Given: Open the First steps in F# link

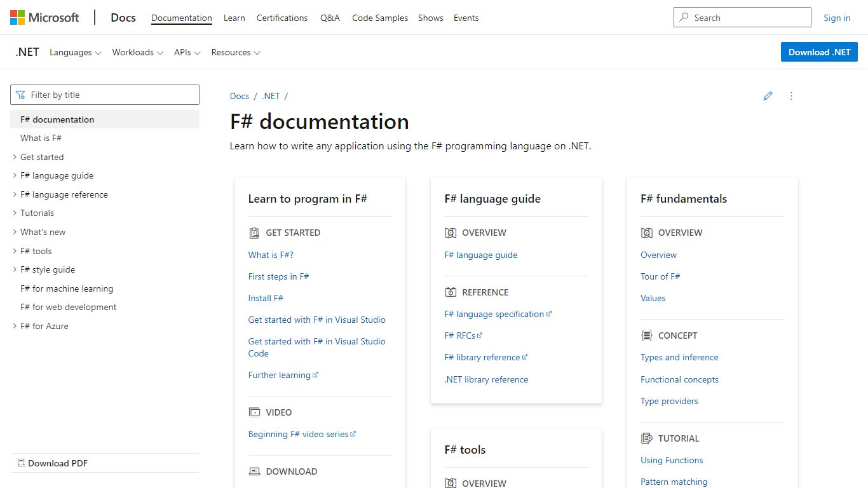Looking at the screenshot, I should [278, 276].
